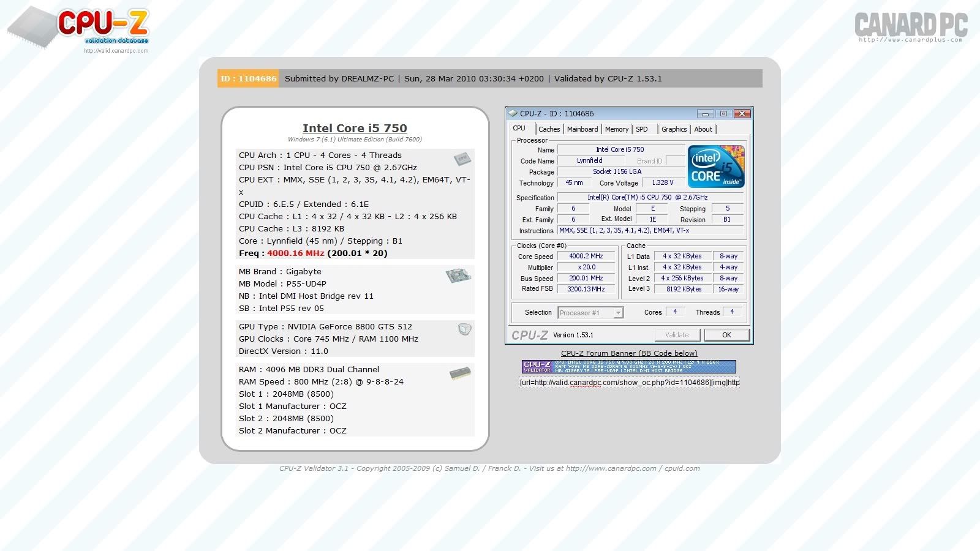This screenshot has width=980, height=551.
Task: Select the SPD tab
Action: click(x=641, y=129)
